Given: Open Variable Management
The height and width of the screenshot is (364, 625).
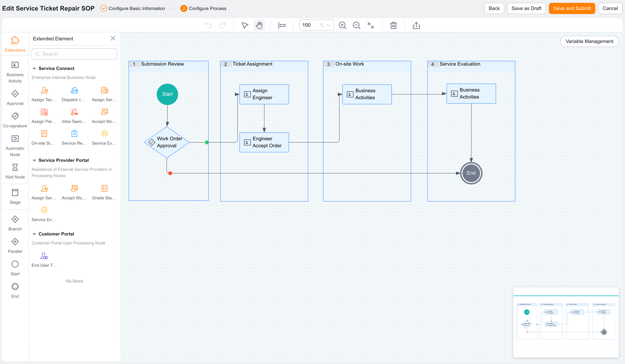Looking at the screenshot, I should click(x=589, y=41).
